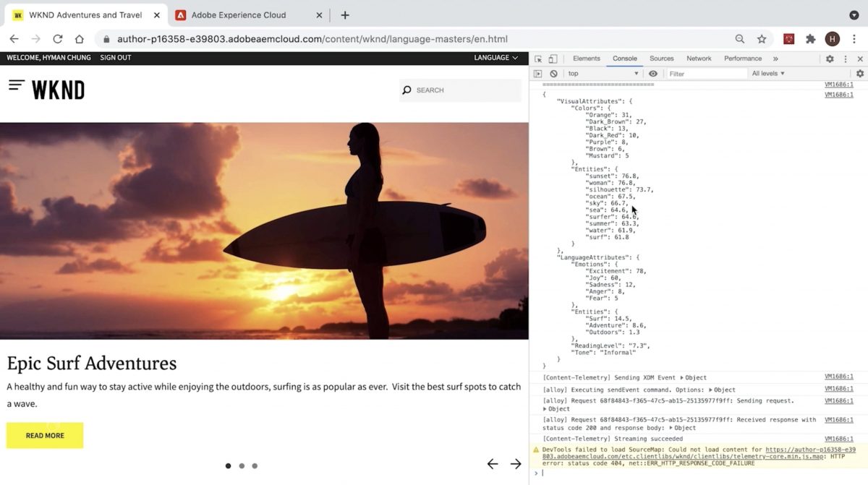
Task: Select the second carousel indicator dot
Action: click(x=242, y=466)
